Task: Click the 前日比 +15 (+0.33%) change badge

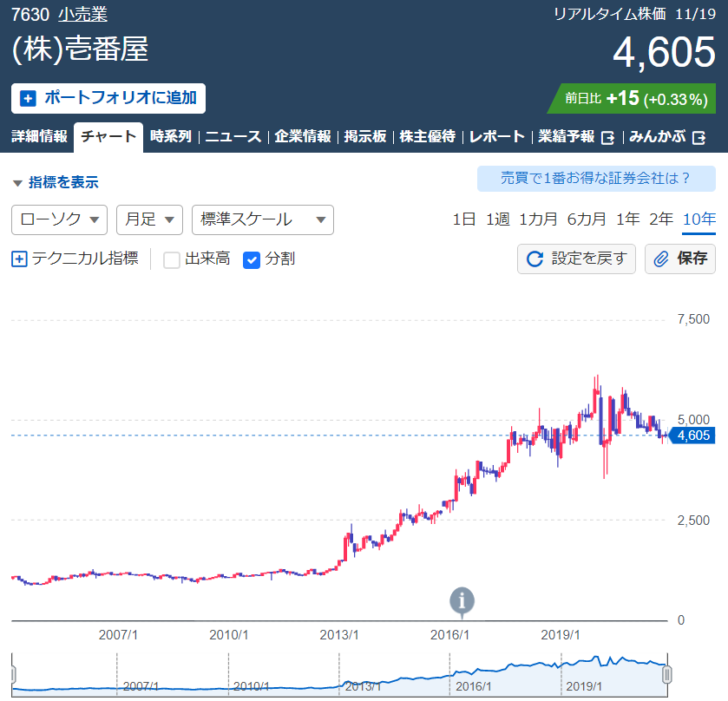Action: [633, 98]
